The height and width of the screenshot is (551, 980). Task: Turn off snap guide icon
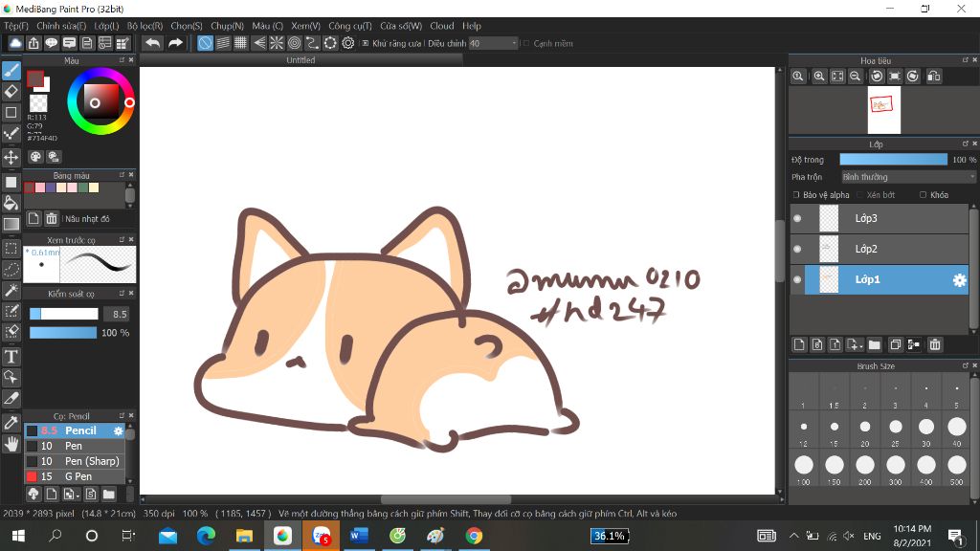205,43
